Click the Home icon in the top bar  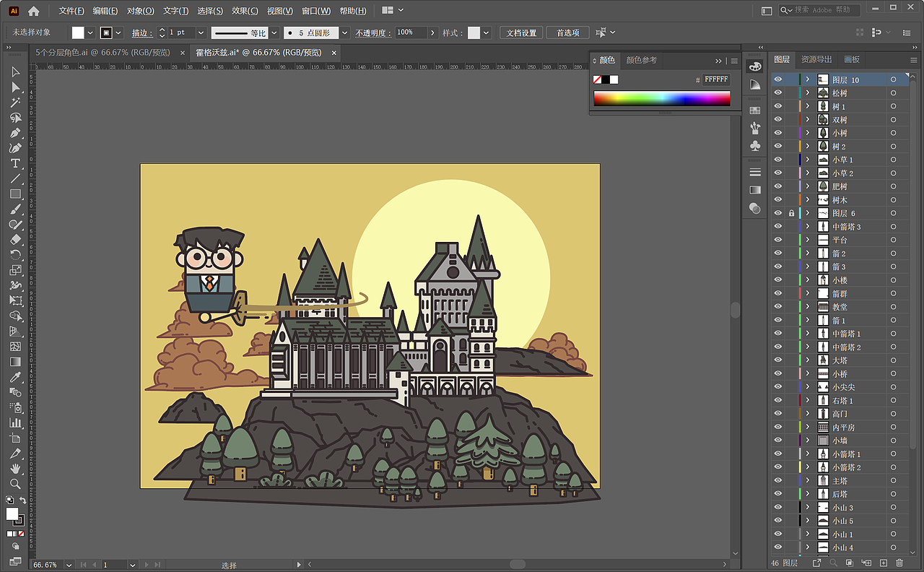33,11
